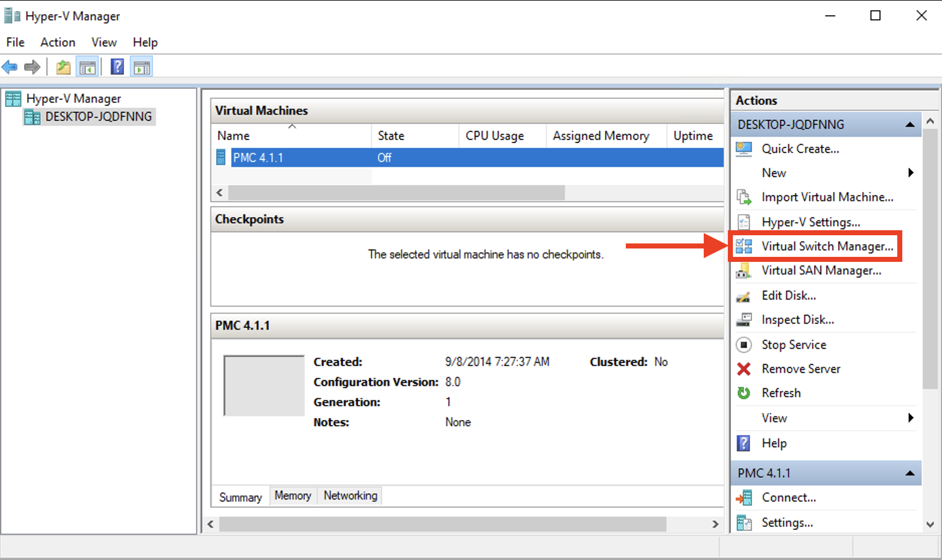The image size is (942, 560).
Task: Click Edit Disk... action
Action: click(x=789, y=296)
